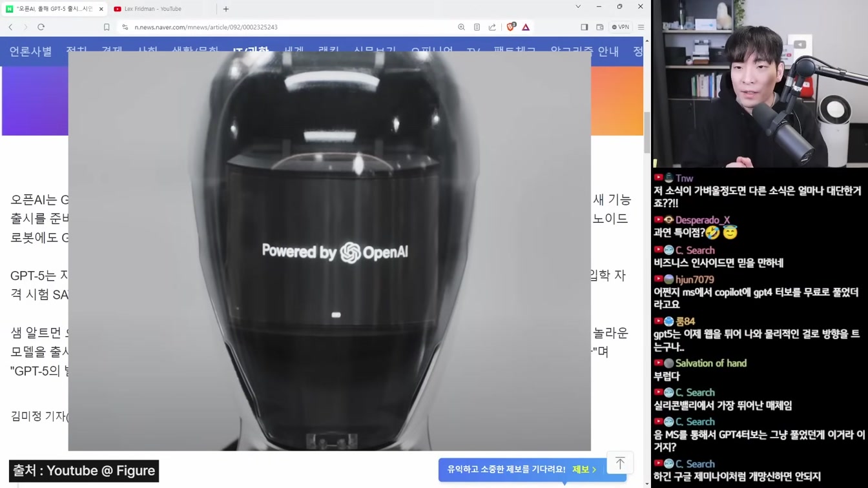Viewport: 868px width, 488px height.
Task: Open Brave Shields lion icon
Action: click(511, 27)
